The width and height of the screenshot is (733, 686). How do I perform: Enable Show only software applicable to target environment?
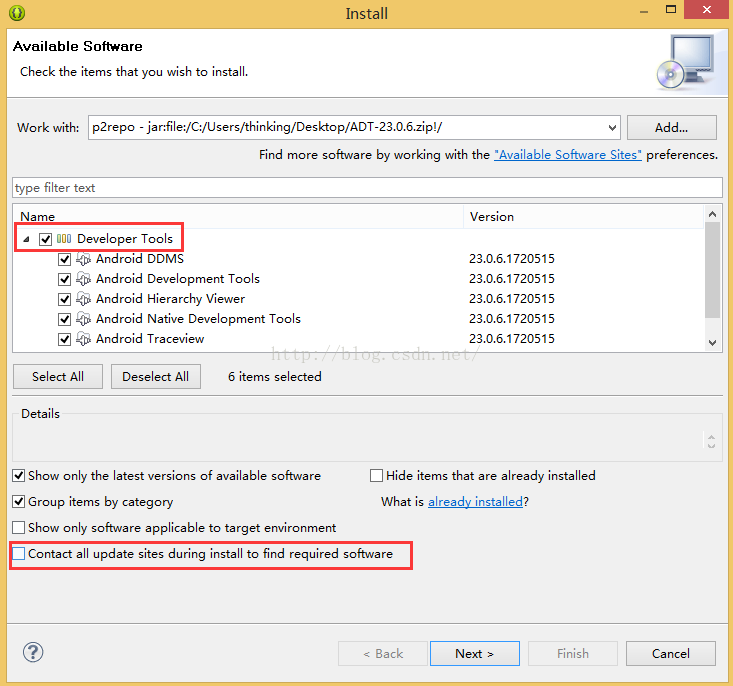point(19,528)
